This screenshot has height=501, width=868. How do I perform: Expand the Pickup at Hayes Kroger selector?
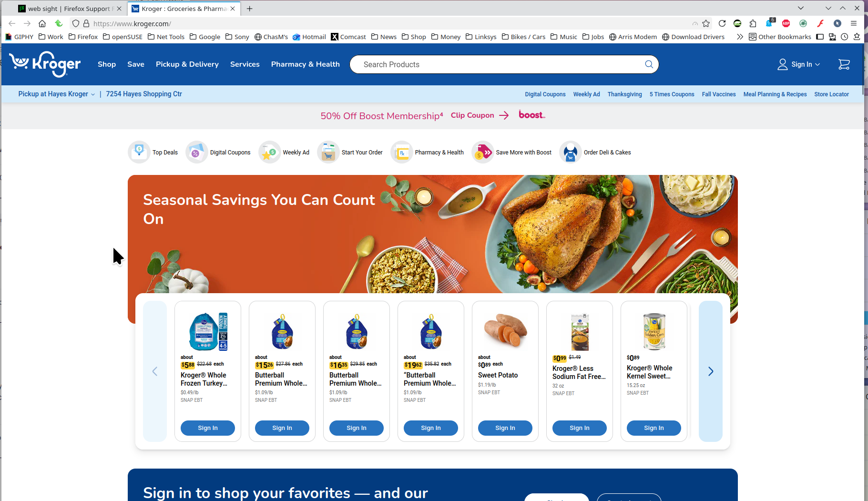[x=56, y=94]
